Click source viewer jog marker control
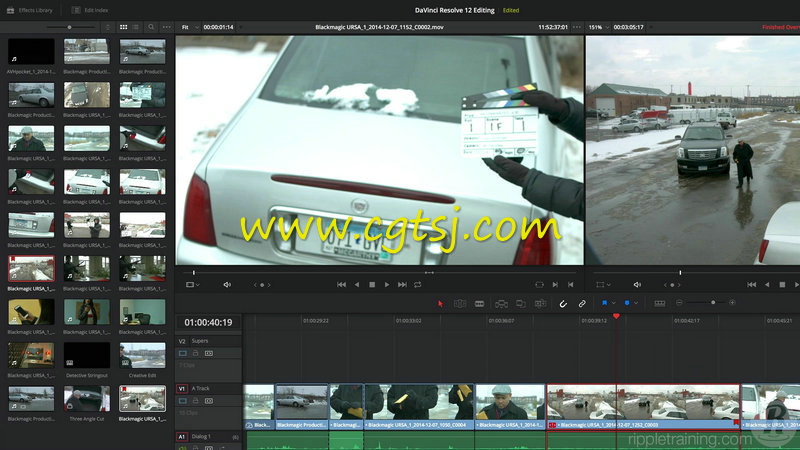This screenshot has height=450, width=800. (262, 285)
